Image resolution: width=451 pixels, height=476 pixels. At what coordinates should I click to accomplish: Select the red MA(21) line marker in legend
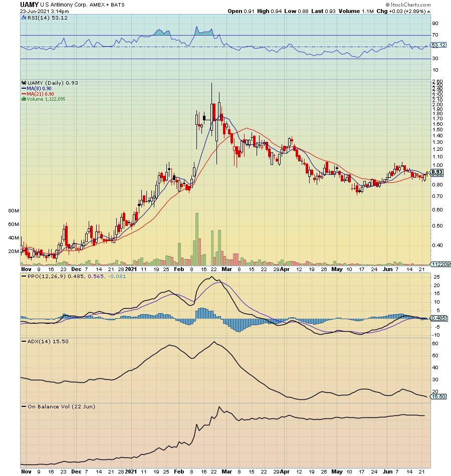[x=24, y=94]
